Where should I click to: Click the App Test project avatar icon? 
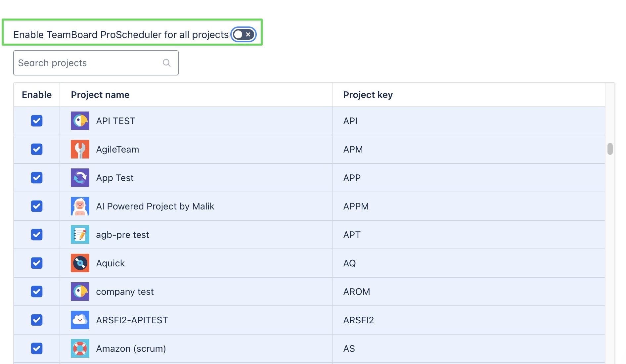(x=80, y=178)
